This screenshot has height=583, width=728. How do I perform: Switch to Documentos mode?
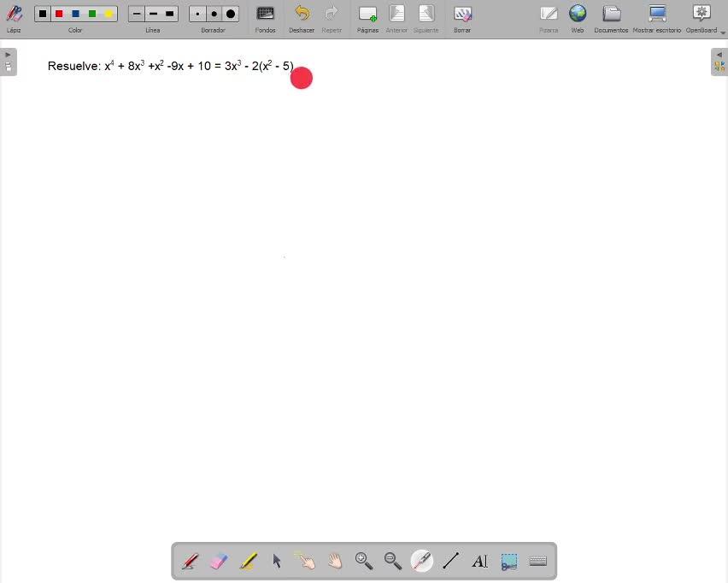pos(612,14)
